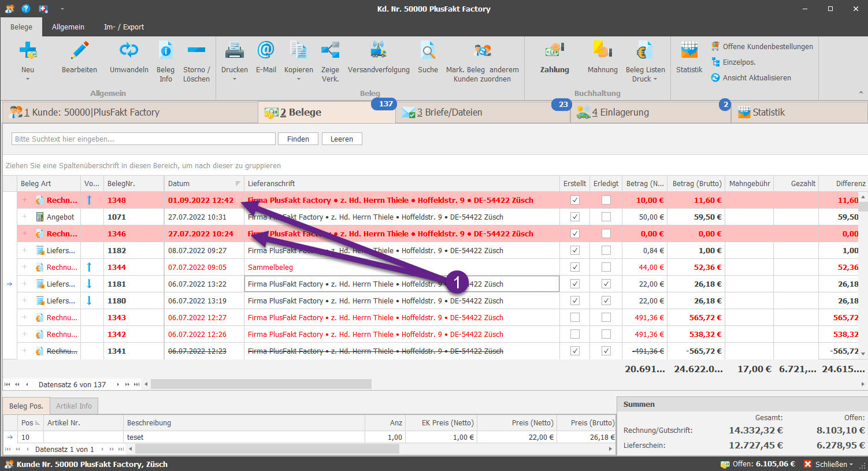The height and width of the screenshot is (471, 868).
Task: Go to next record in Belege navigator
Action: [x=118, y=384]
